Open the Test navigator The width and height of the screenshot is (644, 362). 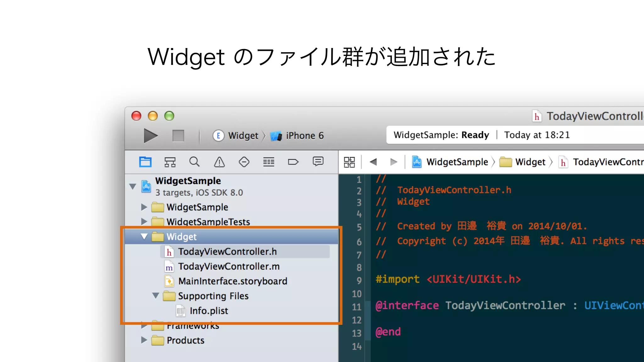click(x=244, y=162)
